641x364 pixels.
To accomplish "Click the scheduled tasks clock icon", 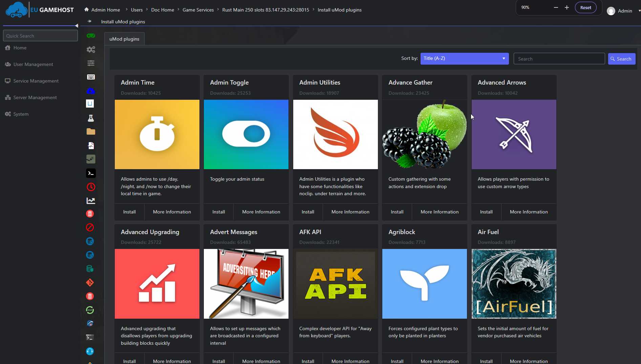I will [x=90, y=187].
